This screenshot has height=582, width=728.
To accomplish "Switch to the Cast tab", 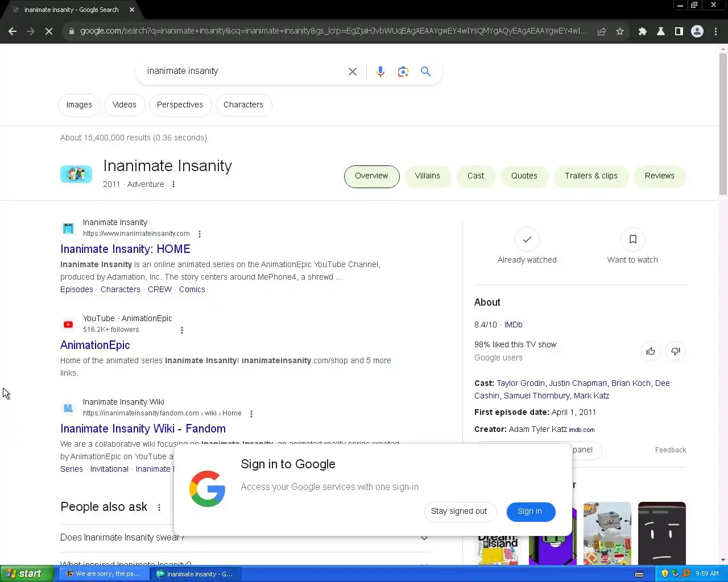I will point(476,176).
